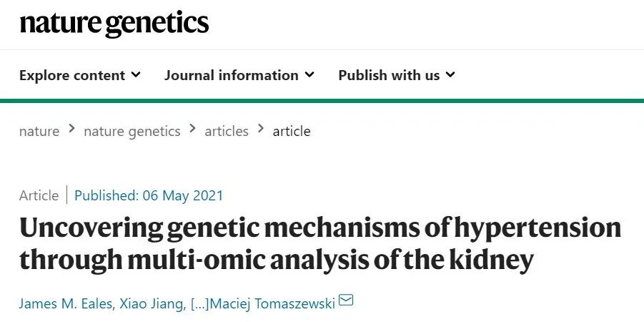Viewport: 644px width, 322px height.
Task: Click the Published: 06 May 2021 link
Action: point(149,195)
